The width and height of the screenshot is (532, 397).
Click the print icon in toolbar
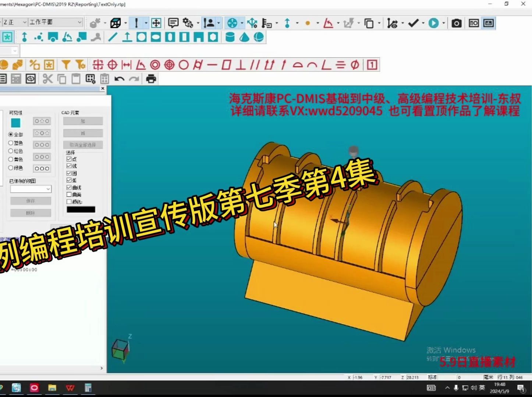pos(151,79)
